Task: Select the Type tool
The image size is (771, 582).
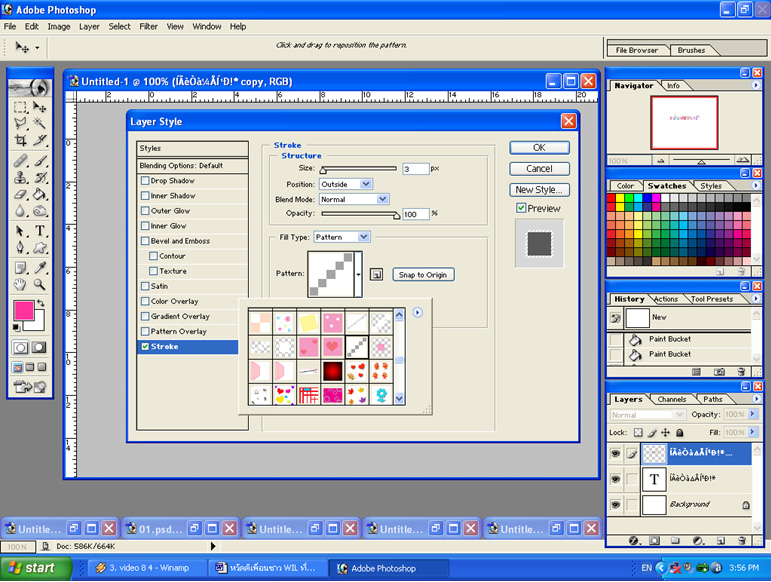Action: (x=40, y=231)
